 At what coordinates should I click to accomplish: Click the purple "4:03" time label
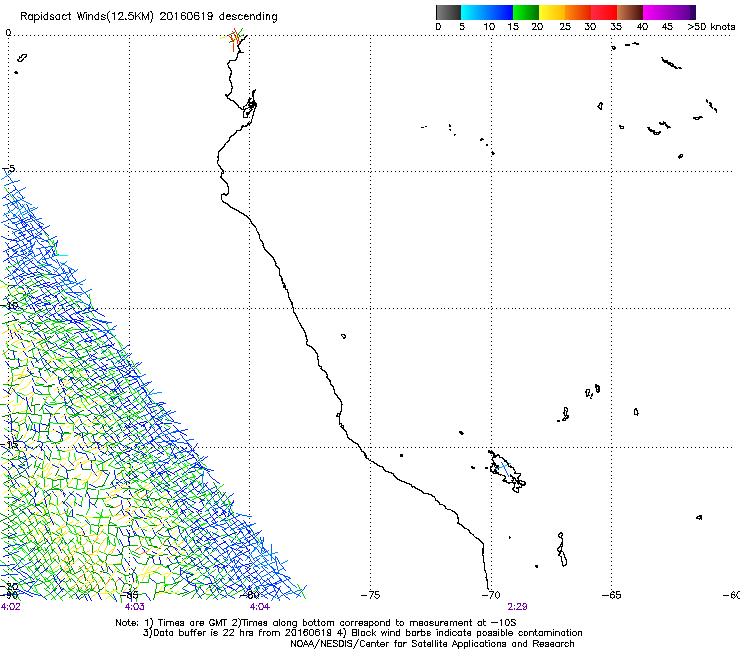[x=135, y=607]
